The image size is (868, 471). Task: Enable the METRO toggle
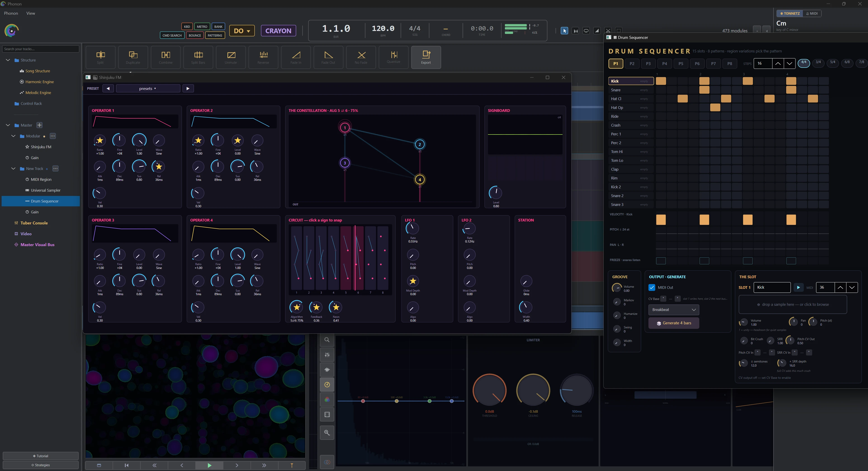202,27
